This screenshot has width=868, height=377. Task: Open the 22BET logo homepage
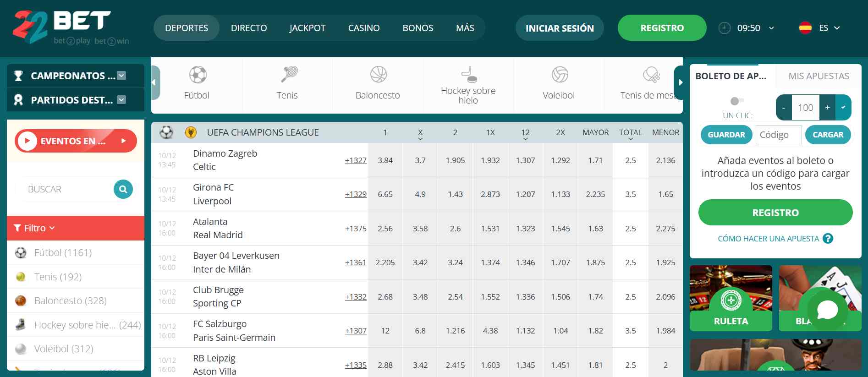click(71, 27)
